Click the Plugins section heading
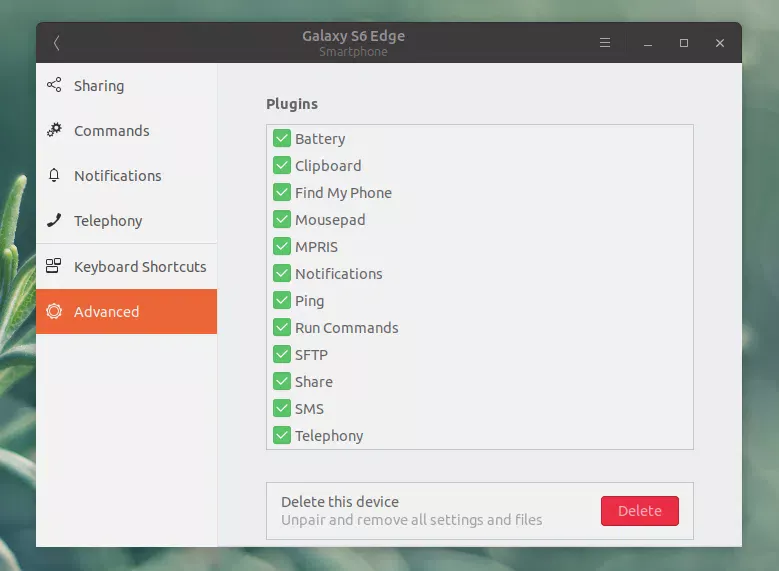Screen dimensions: 779x571 292,104
